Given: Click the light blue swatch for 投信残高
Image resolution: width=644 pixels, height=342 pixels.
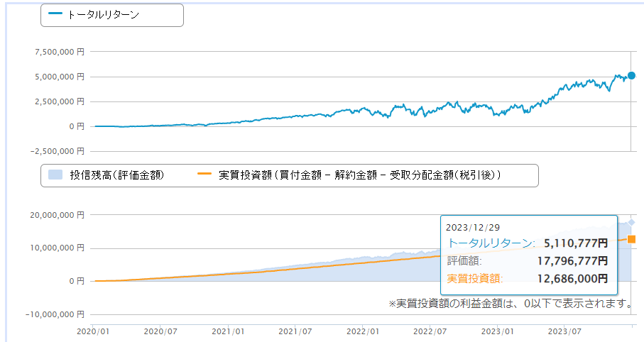Looking at the screenshot, I should [x=55, y=175].
